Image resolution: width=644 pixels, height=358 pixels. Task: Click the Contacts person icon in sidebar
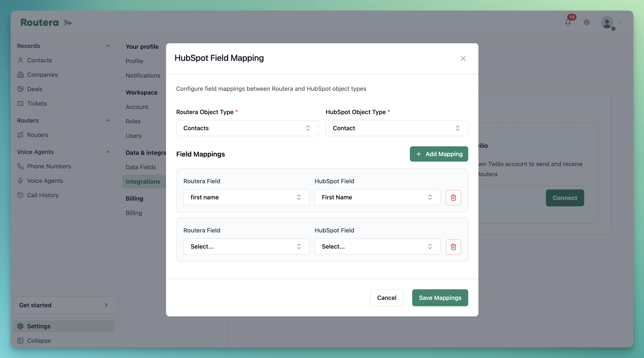[21, 60]
